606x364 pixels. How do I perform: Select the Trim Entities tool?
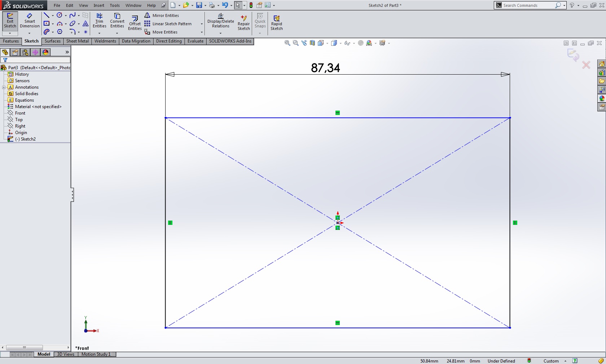click(99, 21)
